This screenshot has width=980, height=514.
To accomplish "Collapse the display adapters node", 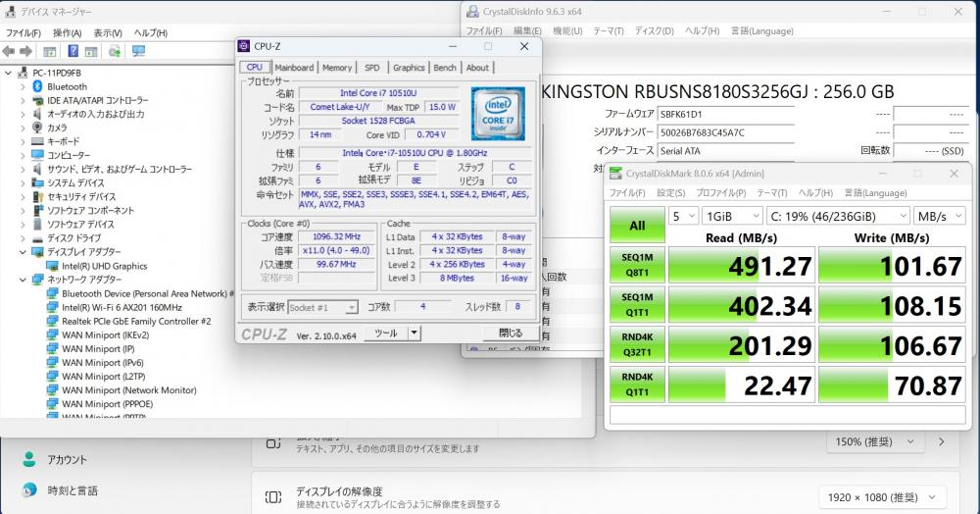I will [24, 252].
